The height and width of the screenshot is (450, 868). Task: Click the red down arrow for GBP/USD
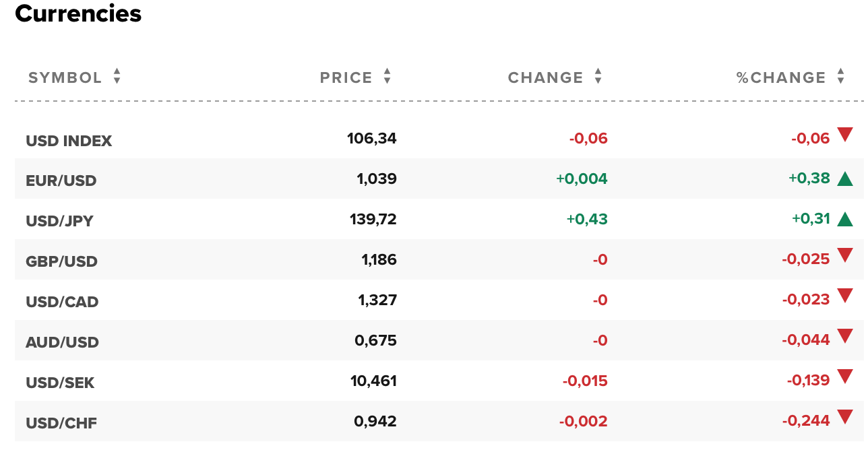845,255
